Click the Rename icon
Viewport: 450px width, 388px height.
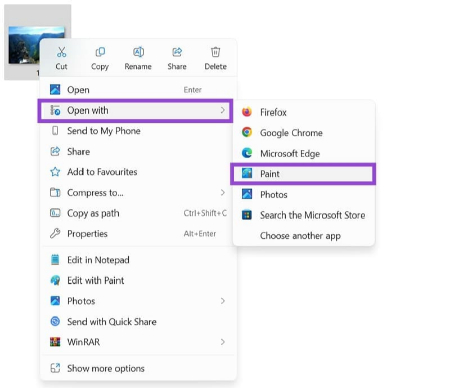point(138,52)
